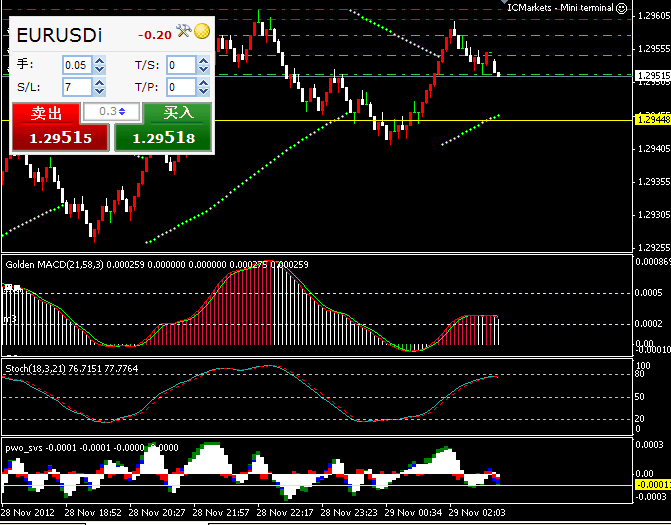This screenshot has width=671, height=525.
Task: Increase lot size with up arrow
Action: (x=99, y=61)
